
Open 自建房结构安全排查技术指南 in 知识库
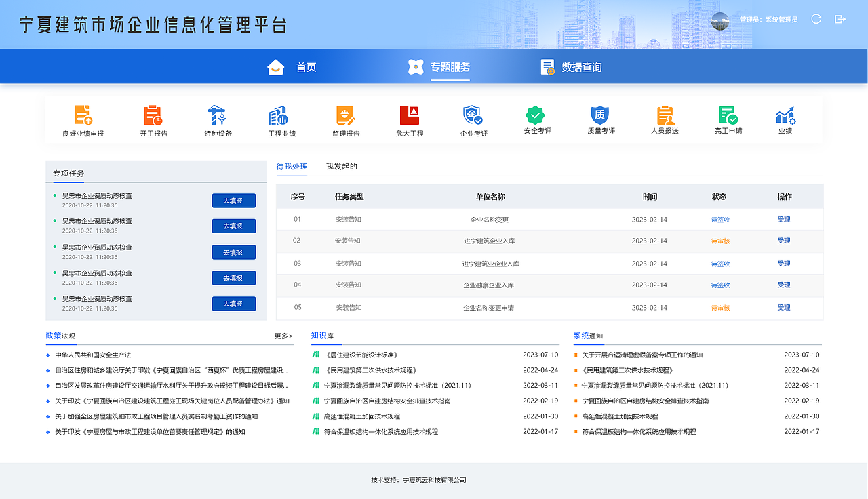(x=387, y=401)
